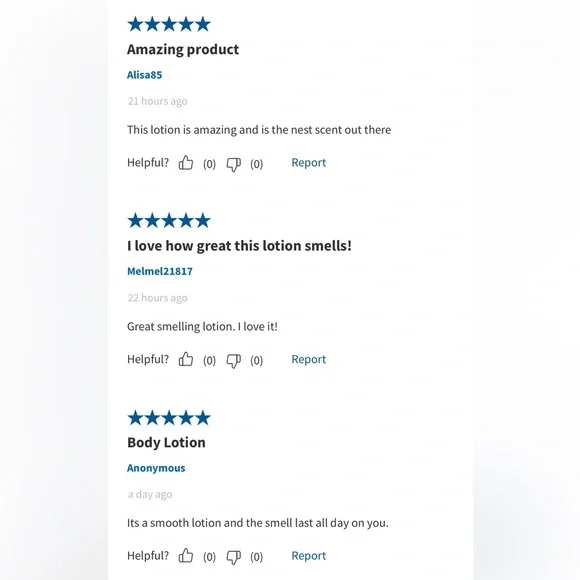Select the 'Amazing product' review title

[183, 50]
